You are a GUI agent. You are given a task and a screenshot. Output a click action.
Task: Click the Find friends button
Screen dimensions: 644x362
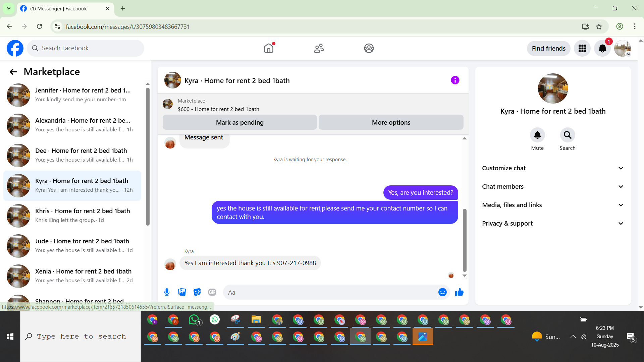(x=548, y=49)
